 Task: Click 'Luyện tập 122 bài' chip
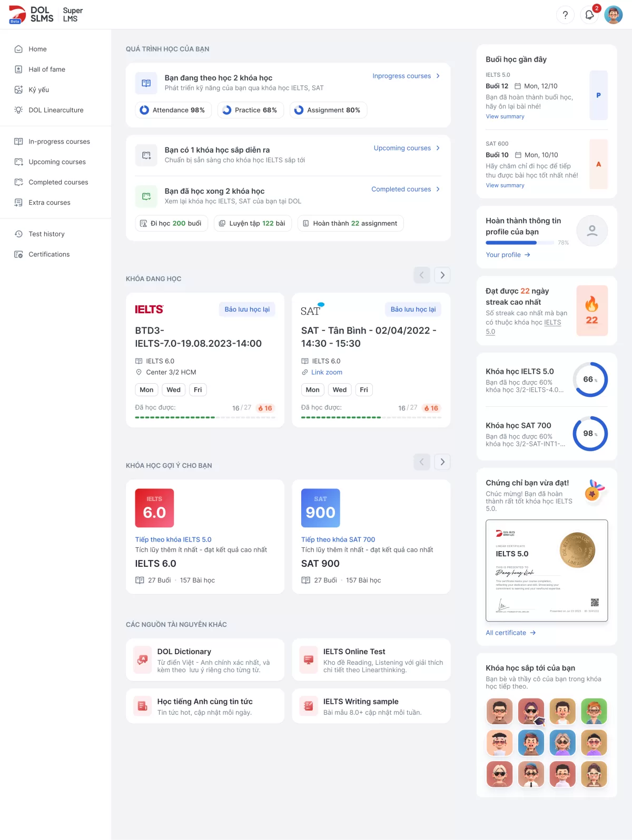253,223
